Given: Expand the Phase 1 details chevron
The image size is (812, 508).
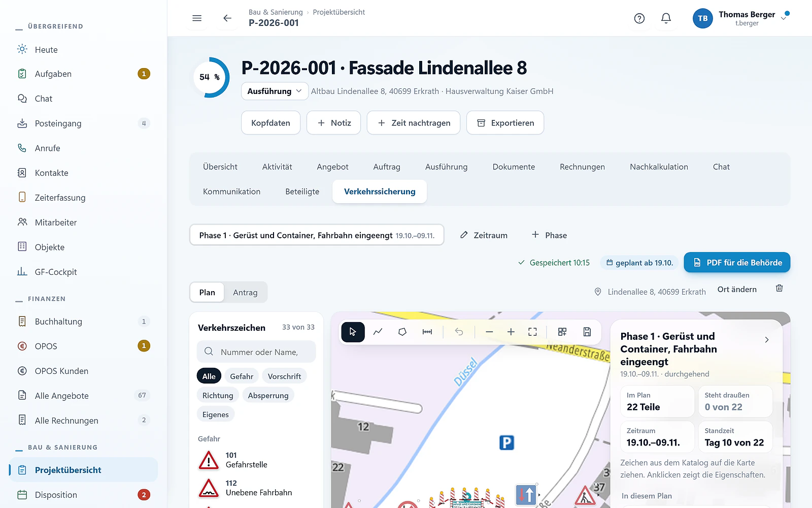Looking at the screenshot, I should [767, 339].
